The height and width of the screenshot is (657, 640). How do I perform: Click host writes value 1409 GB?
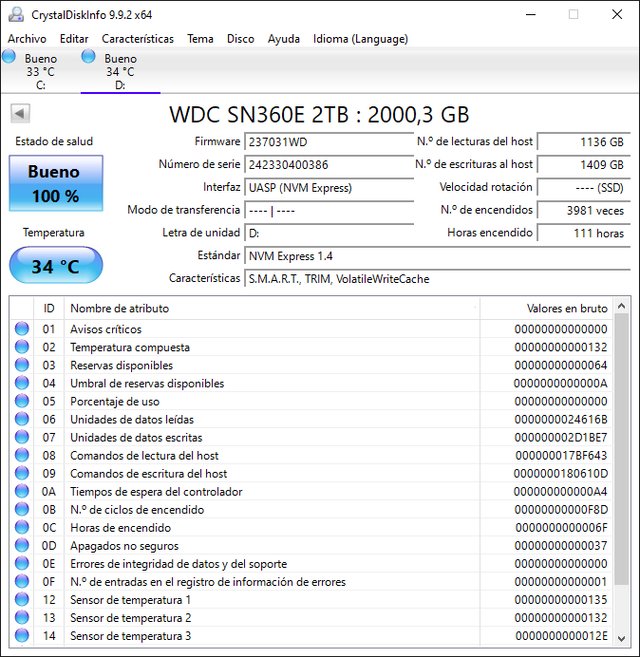(x=583, y=165)
